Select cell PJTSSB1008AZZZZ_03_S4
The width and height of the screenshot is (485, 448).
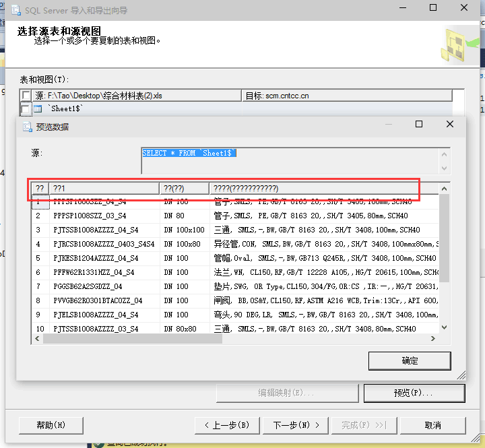pos(104,328)
